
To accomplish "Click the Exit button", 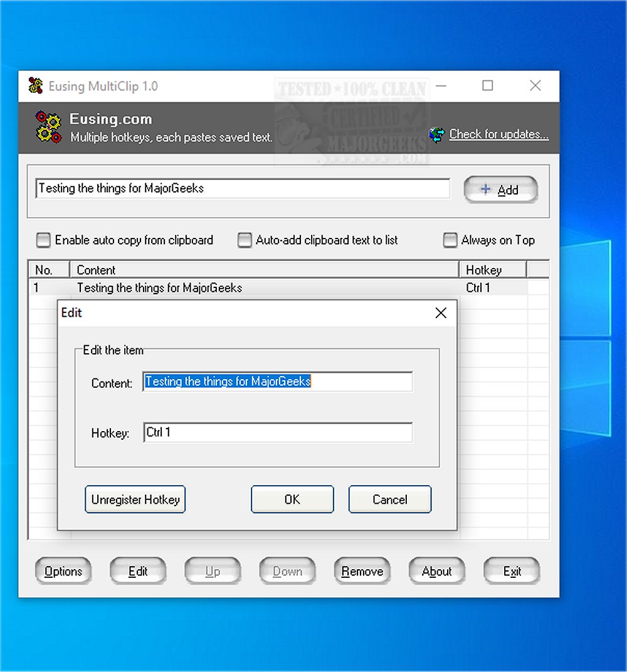I will (x=512, y=571).
